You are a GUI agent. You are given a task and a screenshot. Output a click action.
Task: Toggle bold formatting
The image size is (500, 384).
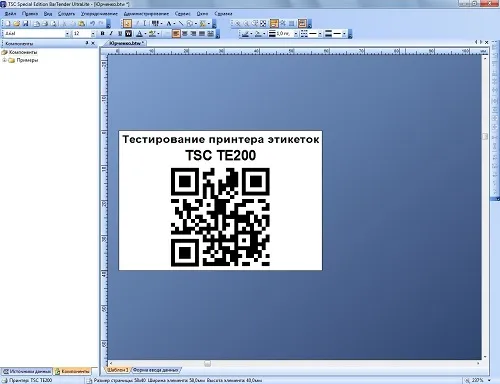102,33
